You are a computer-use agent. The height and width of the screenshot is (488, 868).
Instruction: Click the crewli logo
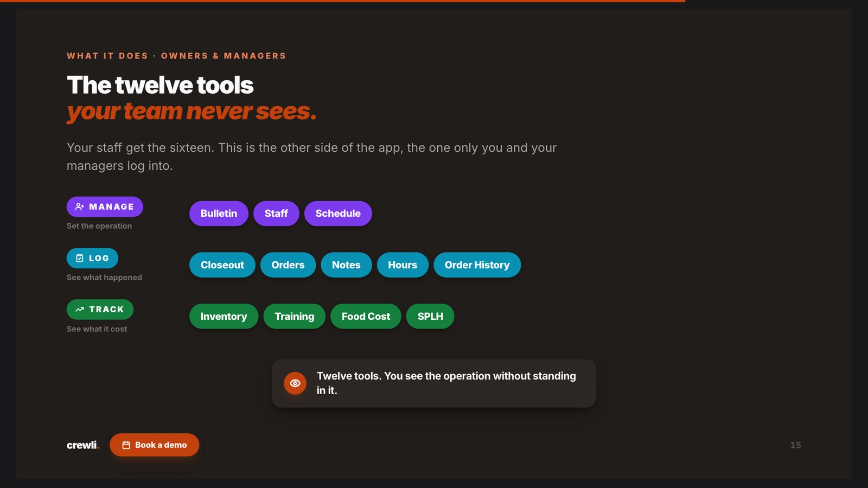tap(83, 445)
